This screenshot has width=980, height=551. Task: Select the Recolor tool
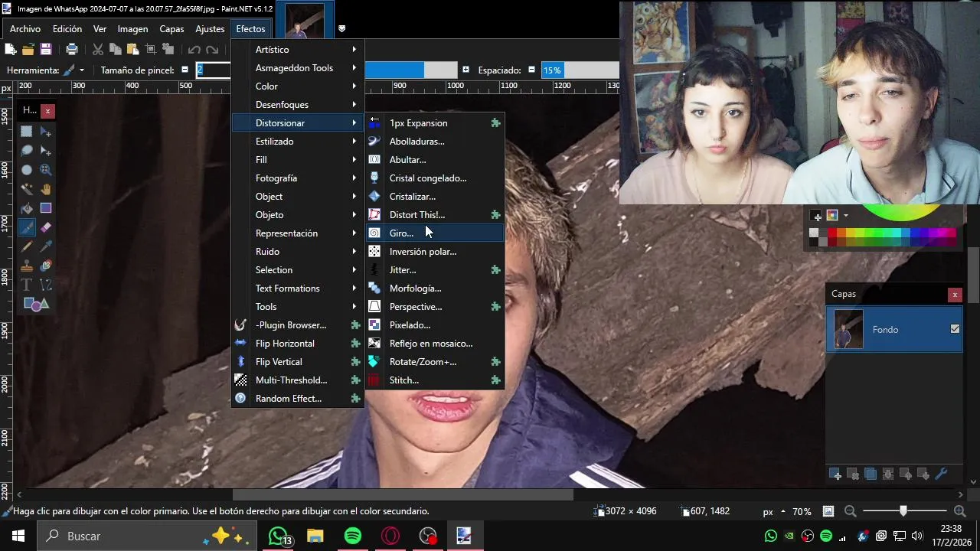coord(46,266)
